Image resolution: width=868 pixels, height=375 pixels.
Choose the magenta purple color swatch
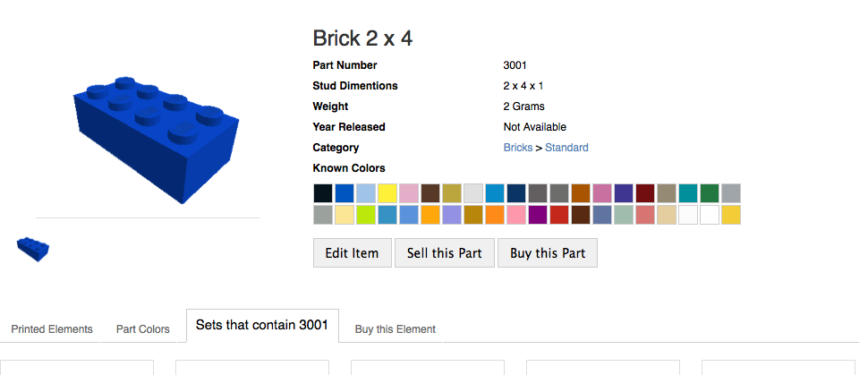(x=538, y=215)
